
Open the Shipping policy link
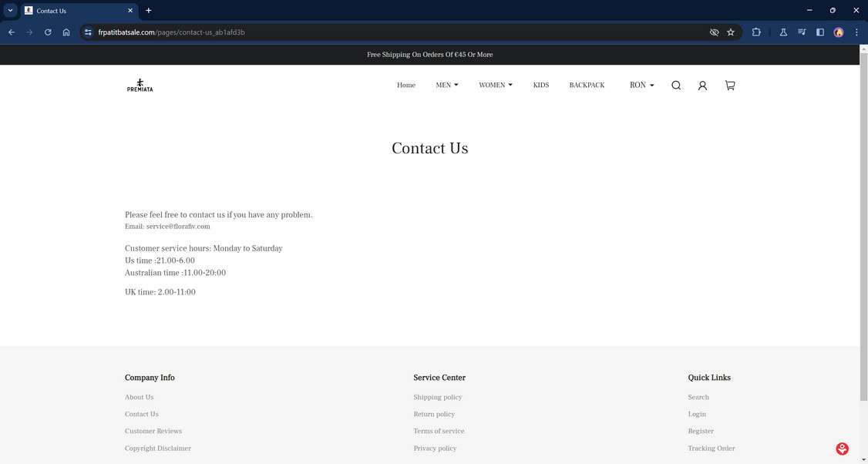[x=437, y=397]
